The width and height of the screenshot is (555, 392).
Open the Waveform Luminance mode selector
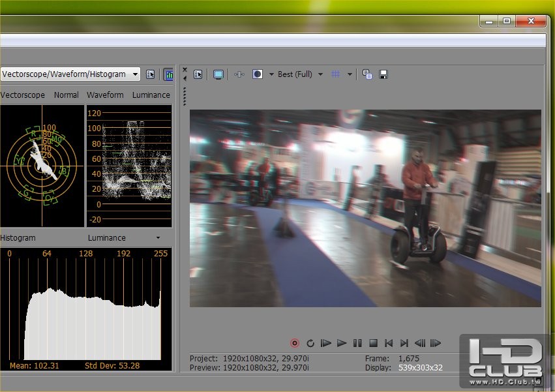point(151,95)
